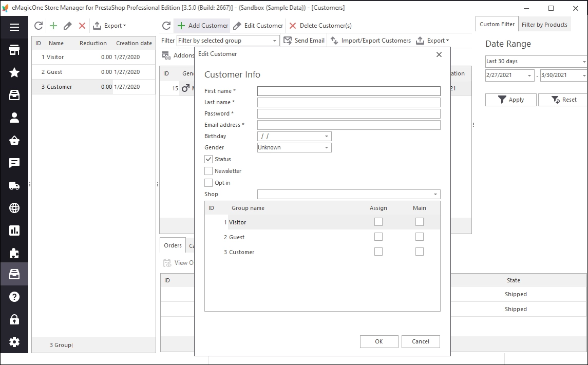Click the Apply filter button
588x365 pixels.
(x=511, y=100)
